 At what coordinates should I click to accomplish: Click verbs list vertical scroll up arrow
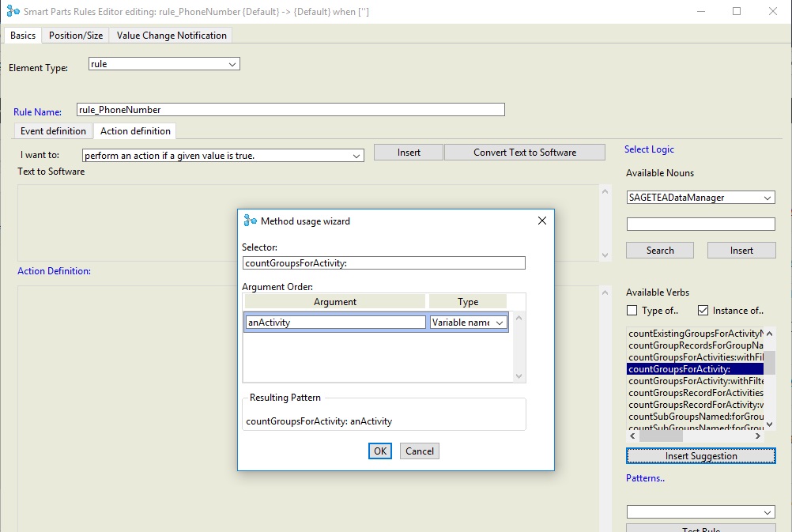click(x=769, y=334)
